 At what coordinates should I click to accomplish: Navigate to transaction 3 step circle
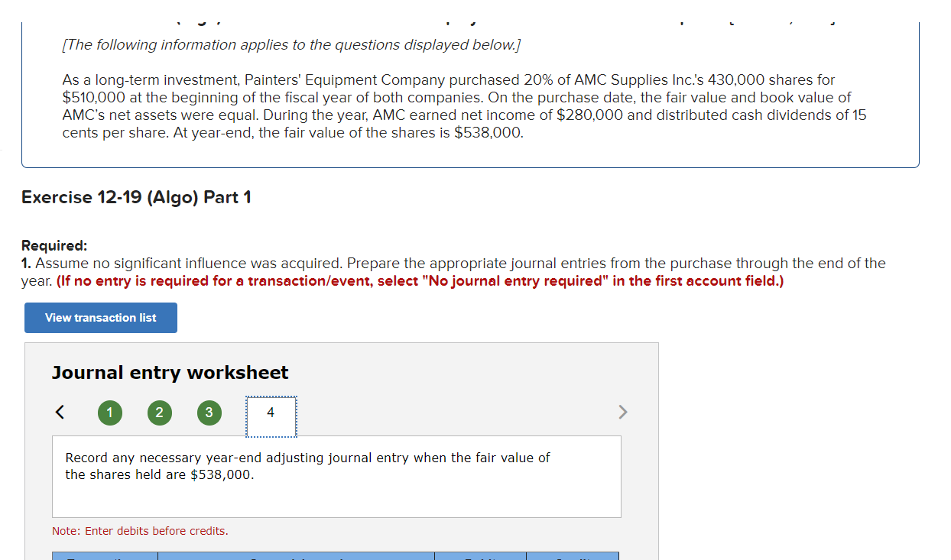coord(209,412)
